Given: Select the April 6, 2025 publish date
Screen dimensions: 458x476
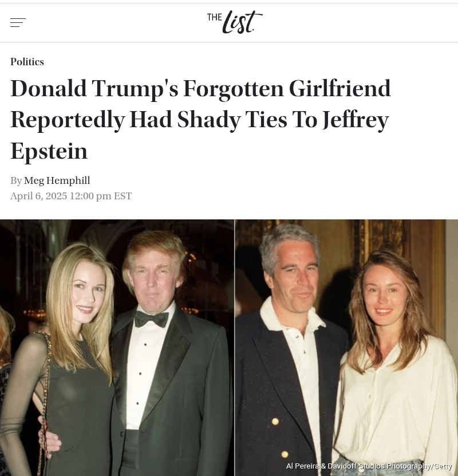Looking at the screenshot, I should [38, 196].
